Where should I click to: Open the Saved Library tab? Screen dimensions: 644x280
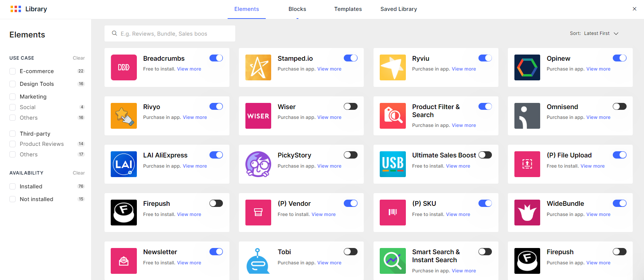[x=399, y=9]
